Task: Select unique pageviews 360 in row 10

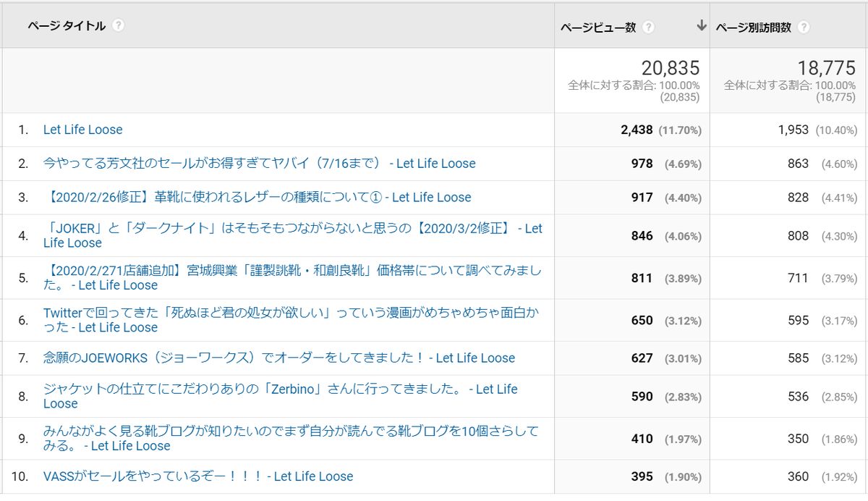Action: [x=798, y=477]
